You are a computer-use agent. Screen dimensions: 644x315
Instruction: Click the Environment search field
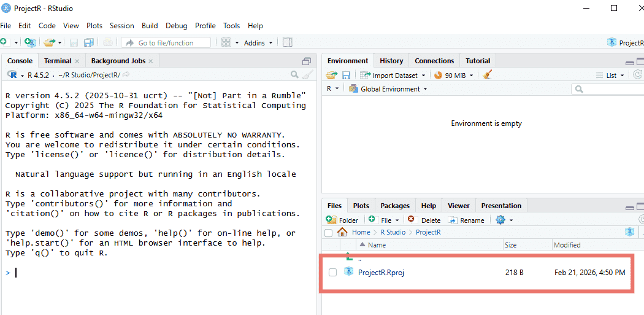click(x=608, y=89)
